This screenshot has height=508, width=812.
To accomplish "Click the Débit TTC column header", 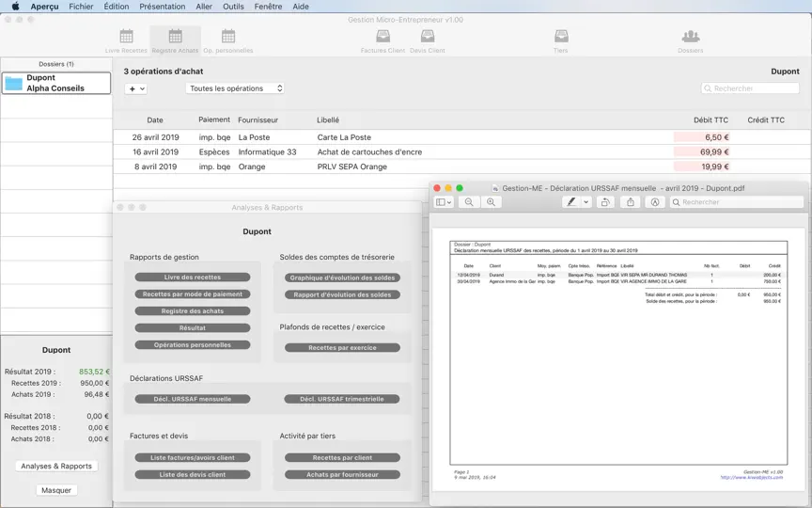I will coord(710,119).
